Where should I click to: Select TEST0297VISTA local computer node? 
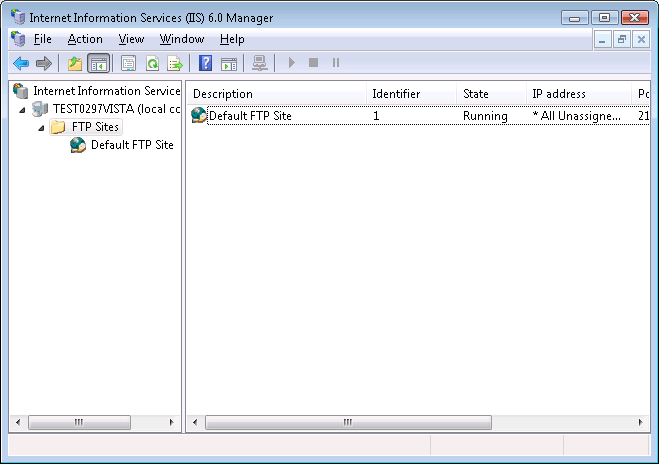click(x=116, y=109)
